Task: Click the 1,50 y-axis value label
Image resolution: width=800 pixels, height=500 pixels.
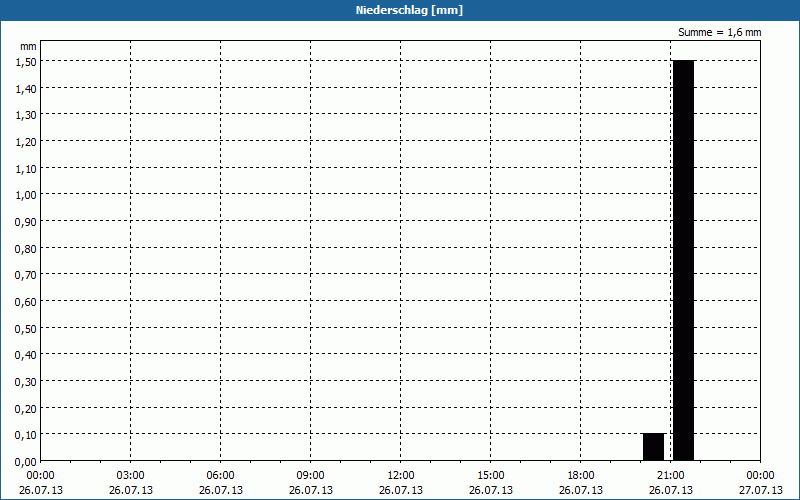Action: [x=26, y=61]
